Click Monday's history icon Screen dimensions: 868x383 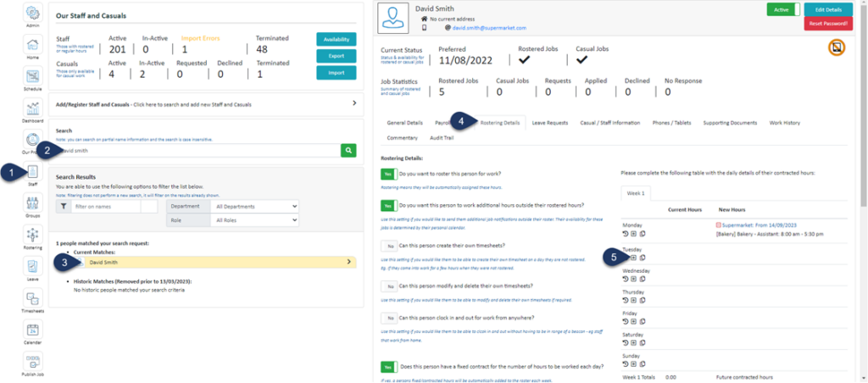pos(626,234)
